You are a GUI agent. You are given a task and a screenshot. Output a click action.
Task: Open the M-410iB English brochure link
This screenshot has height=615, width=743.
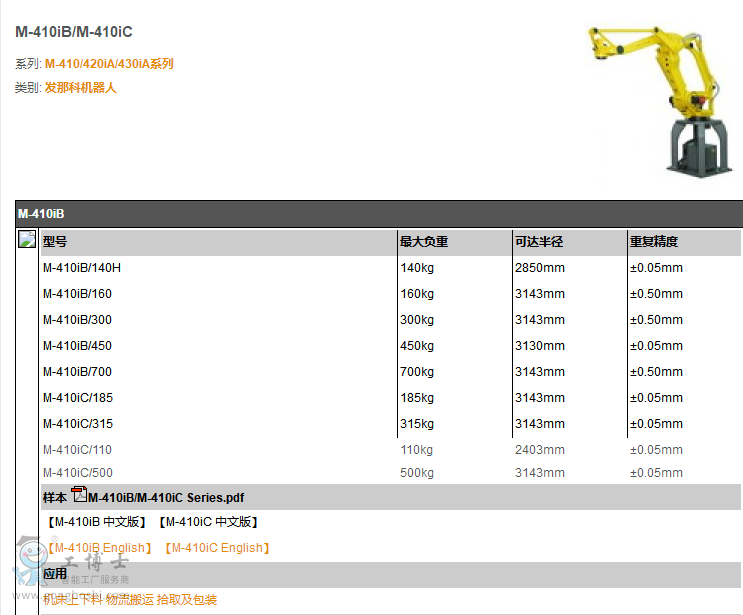(99, 548)
